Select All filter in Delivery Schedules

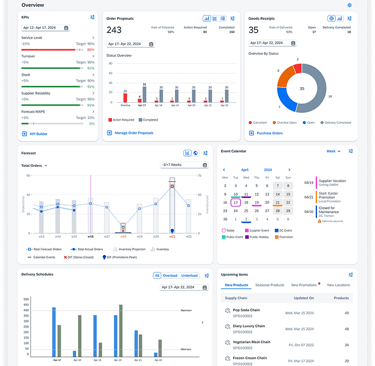[157, 275]
